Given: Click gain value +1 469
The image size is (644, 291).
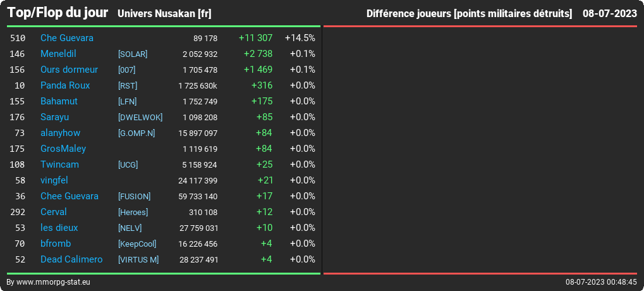Looking at the screenshot, I should [258, 70].
